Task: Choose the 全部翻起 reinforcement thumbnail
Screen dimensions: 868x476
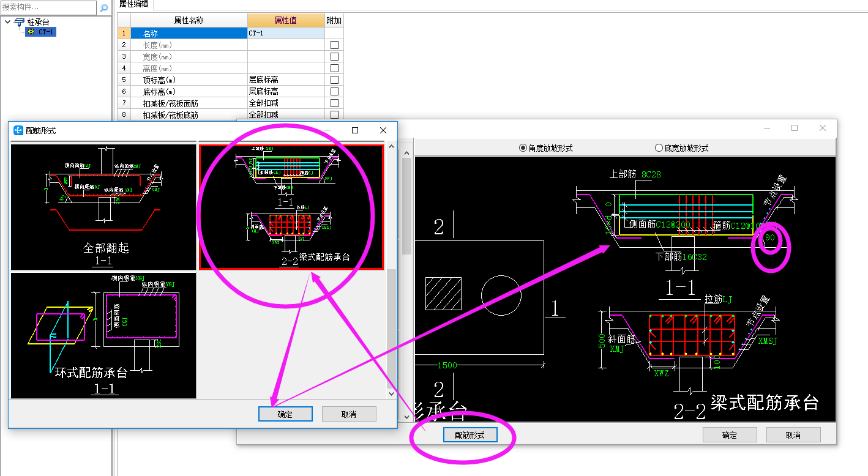Action: click(103, 207)
